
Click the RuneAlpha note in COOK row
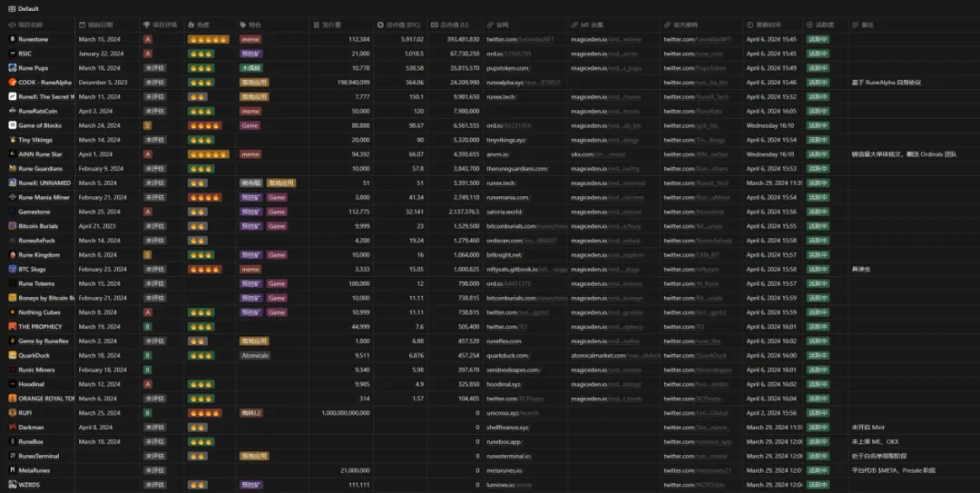click(887, 83)
